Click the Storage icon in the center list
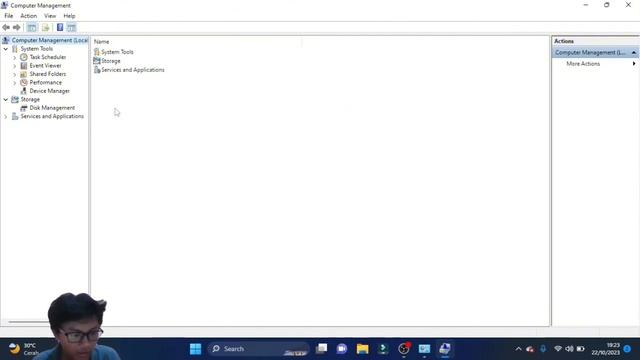Screen dimensions: 640x360 point(97,61)
